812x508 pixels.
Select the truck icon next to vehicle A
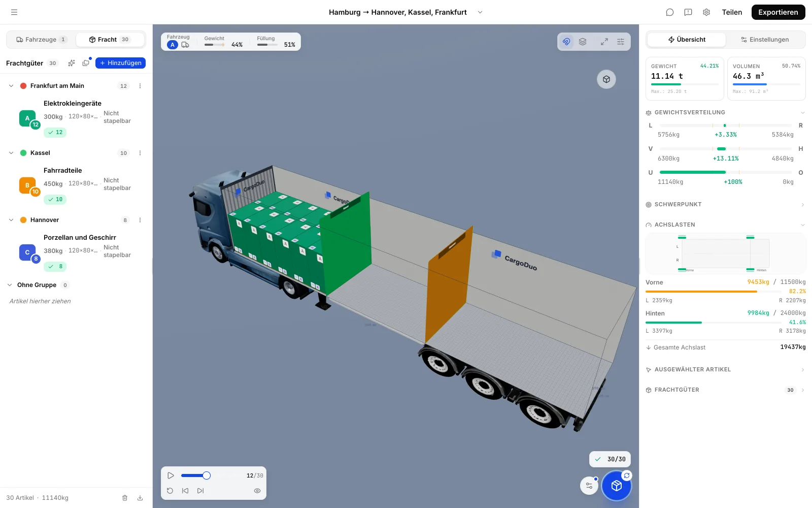(185, 45)
